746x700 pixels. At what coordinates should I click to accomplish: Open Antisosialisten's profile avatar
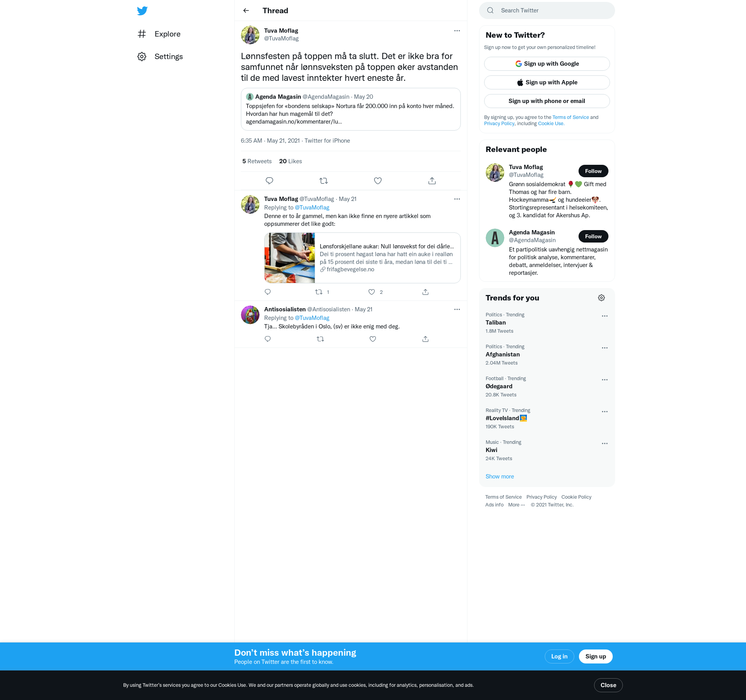(x=250, y=315)
